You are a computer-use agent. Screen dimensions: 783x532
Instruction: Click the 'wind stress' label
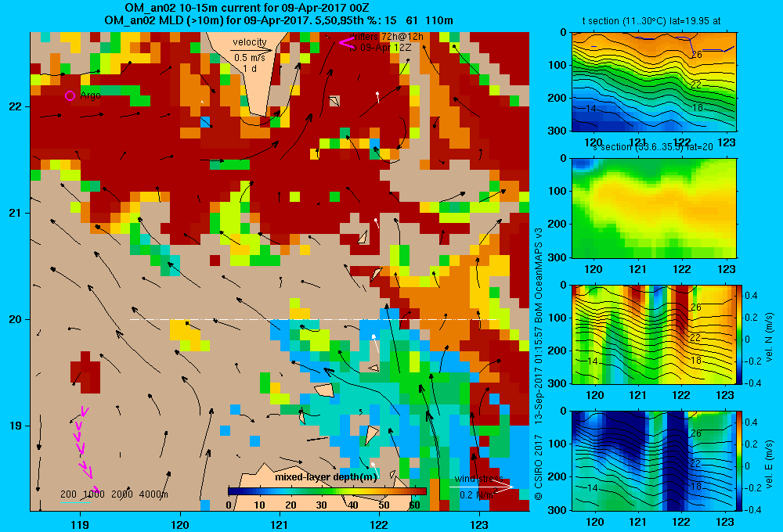tap(479, 479)
